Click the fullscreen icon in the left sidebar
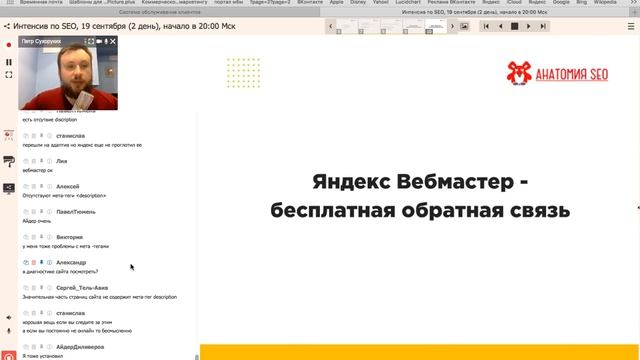The width and height of the screenshot is (640, 360). (9, 75)
